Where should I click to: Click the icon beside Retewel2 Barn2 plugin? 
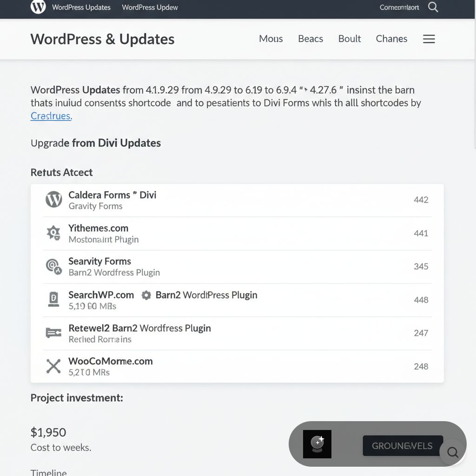[x=53, y=333]
